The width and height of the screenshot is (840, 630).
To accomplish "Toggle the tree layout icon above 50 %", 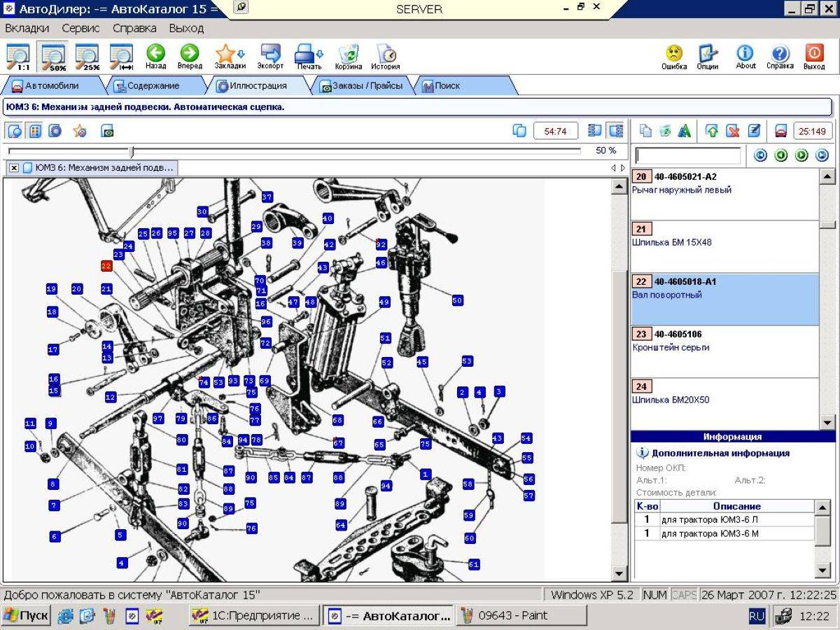I will pyautogui.click(x=616, y=131).
